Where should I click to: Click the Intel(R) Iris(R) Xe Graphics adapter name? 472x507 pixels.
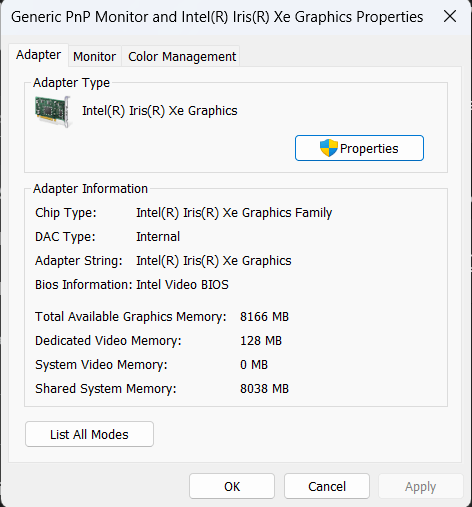tap(160, 111)
